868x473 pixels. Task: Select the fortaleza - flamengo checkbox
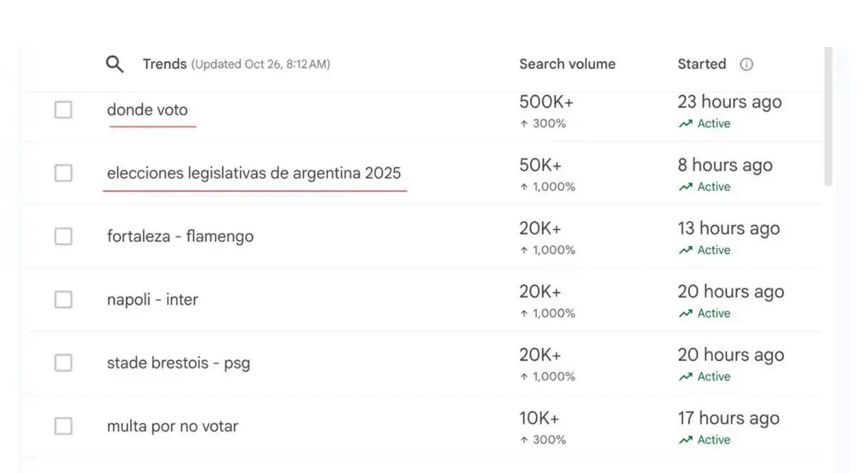64,236
